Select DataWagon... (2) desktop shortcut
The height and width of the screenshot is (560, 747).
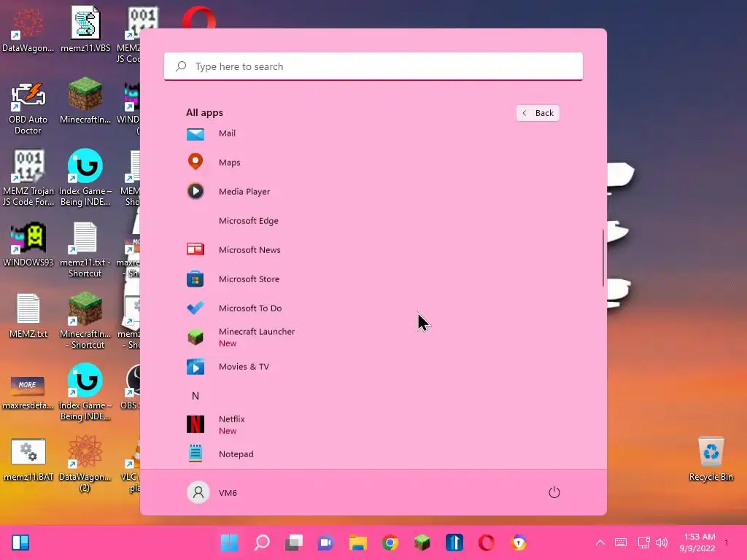click(85, 464)
